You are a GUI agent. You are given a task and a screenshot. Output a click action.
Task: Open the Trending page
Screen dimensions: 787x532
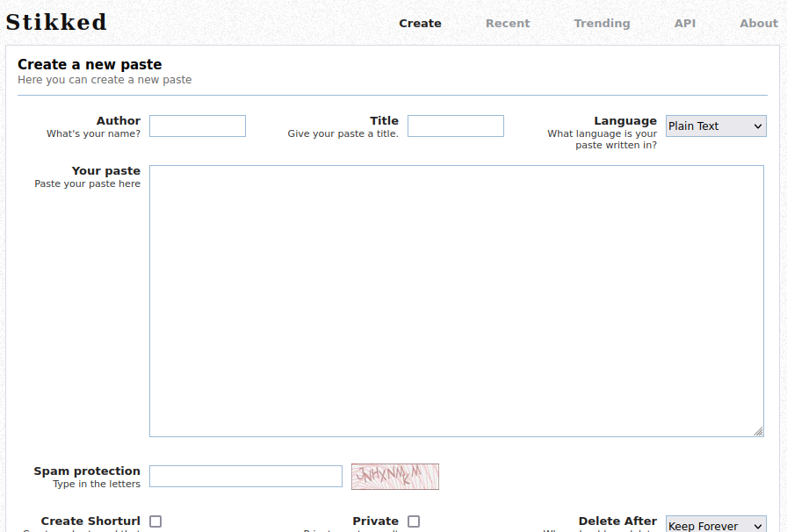tap(602, 24)
